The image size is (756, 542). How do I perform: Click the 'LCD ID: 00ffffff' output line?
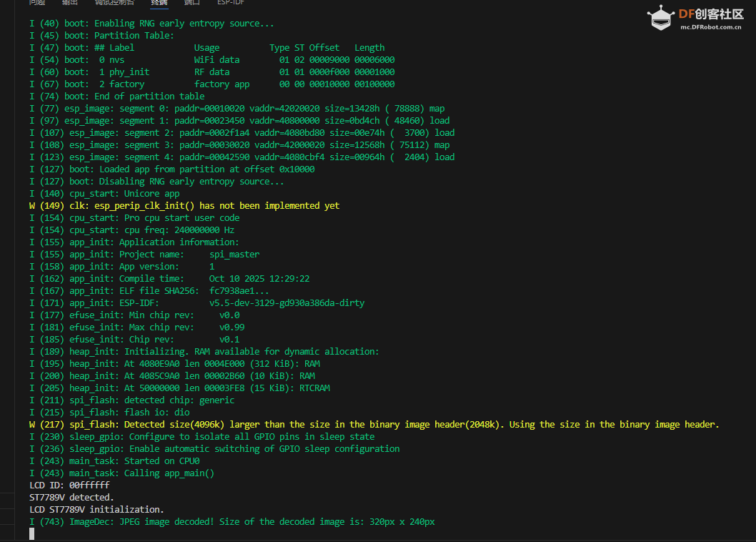click(x=69, y=485)
